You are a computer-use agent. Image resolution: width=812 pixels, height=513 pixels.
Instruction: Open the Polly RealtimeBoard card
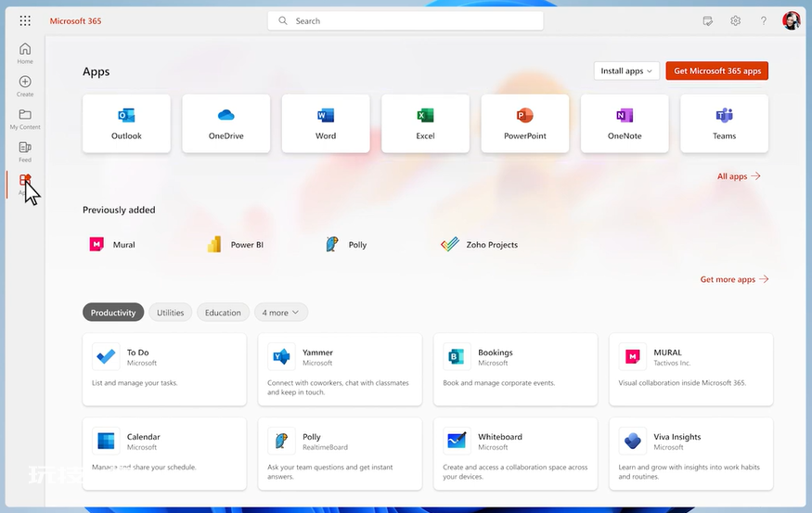click(x=341, y=454)
